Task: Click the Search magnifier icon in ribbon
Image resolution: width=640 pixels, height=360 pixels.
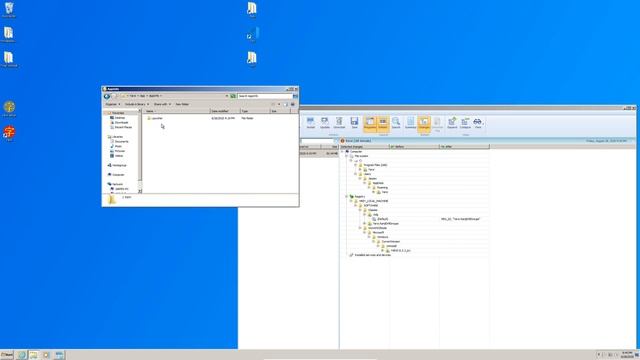Action: (396, 123)
